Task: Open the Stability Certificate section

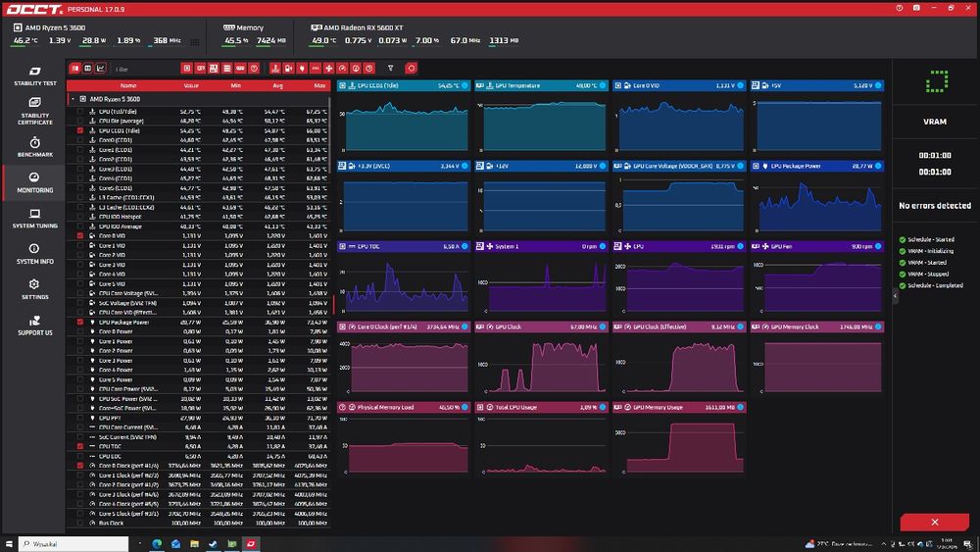Action: [x=35, y=111]
